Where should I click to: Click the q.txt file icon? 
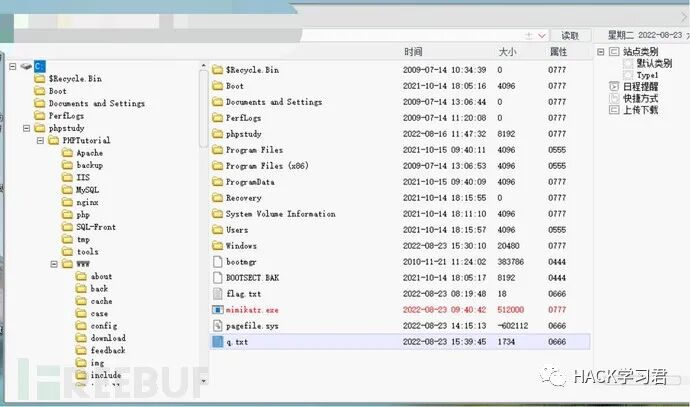point(217,342)
